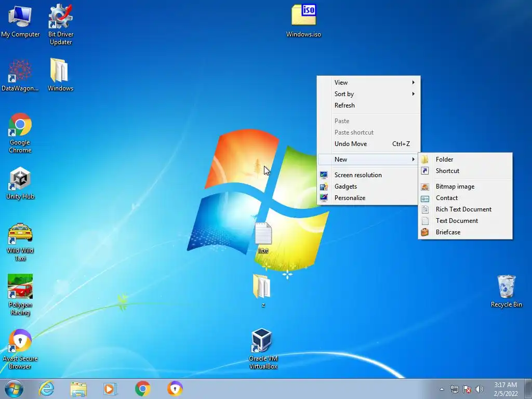Viewport: 532px width, 399px height.
Task: Select the Recycle Bin icon
Action: coord(506,291)
